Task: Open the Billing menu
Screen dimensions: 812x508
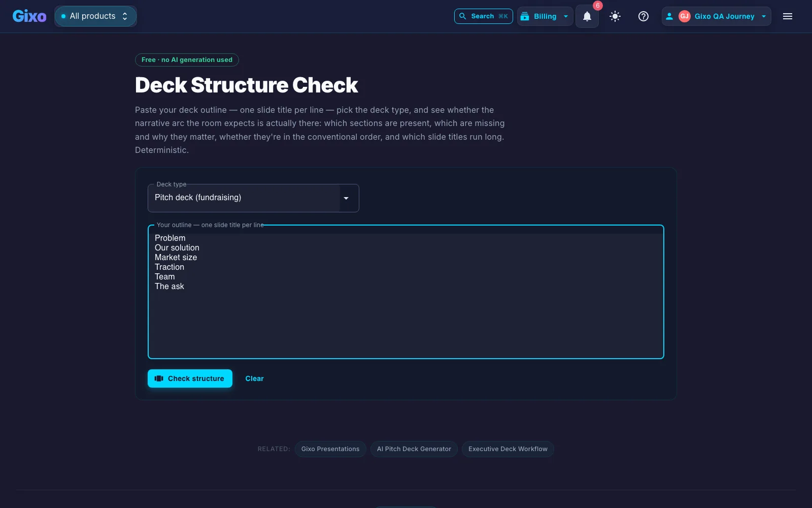Action: point(545,16)
